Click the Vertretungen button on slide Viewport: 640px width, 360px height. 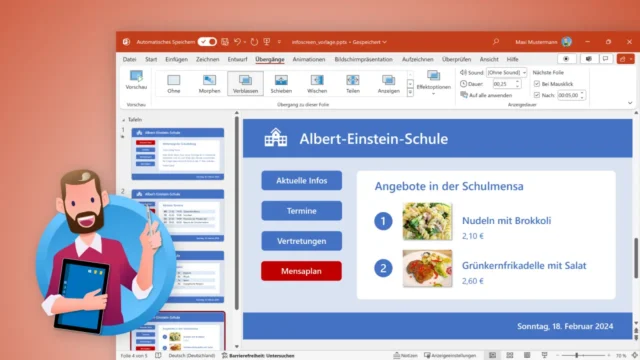tap(302, 241)
